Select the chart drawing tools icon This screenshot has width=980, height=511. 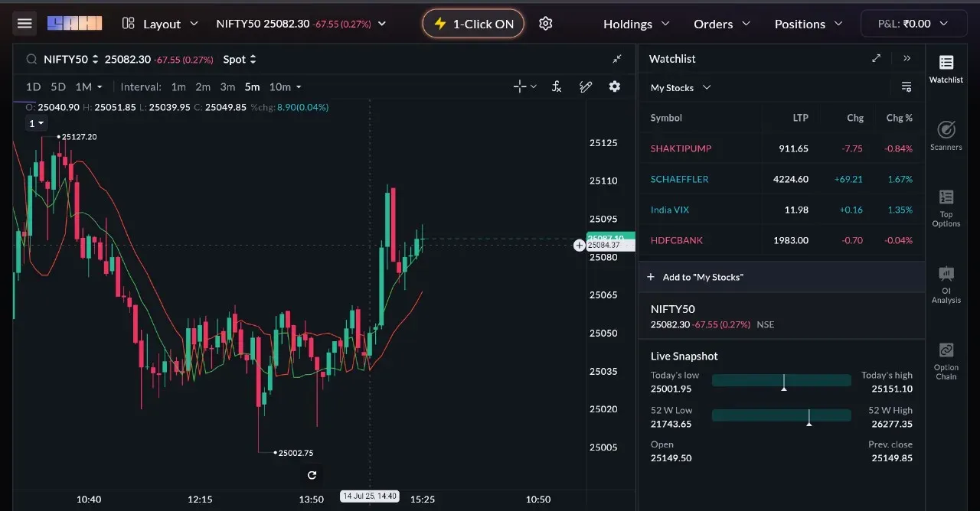[586, 86]
